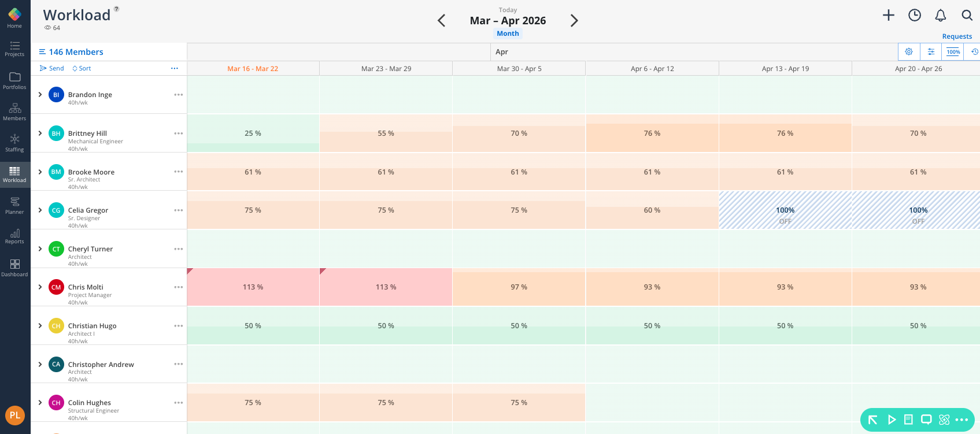
Task: Open workload settings gear
Action: tap(909, 52)
